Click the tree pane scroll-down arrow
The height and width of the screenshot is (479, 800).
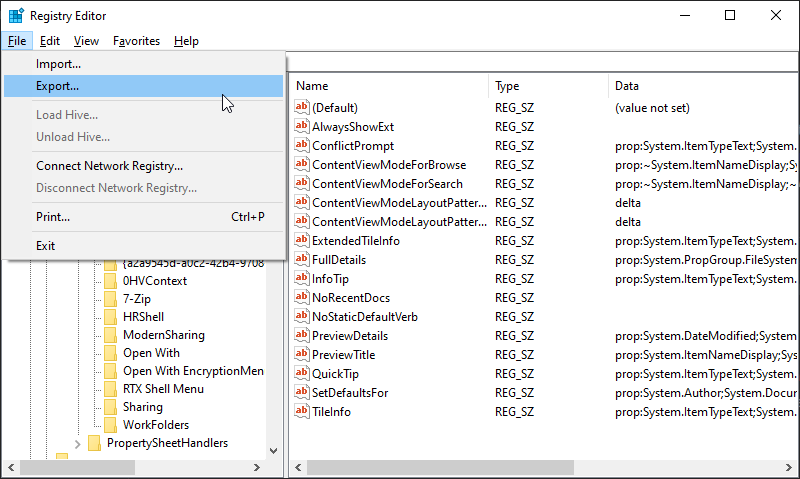273,450
